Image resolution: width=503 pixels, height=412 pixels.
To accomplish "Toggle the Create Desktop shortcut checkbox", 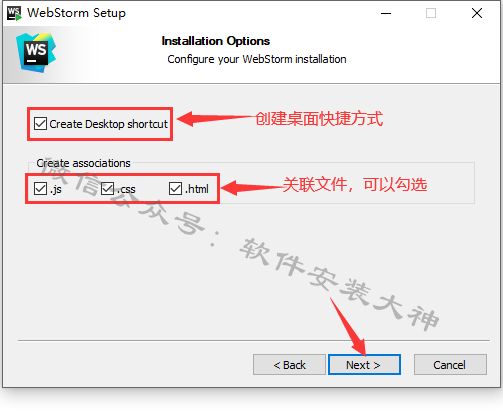I will coord(40,124).
